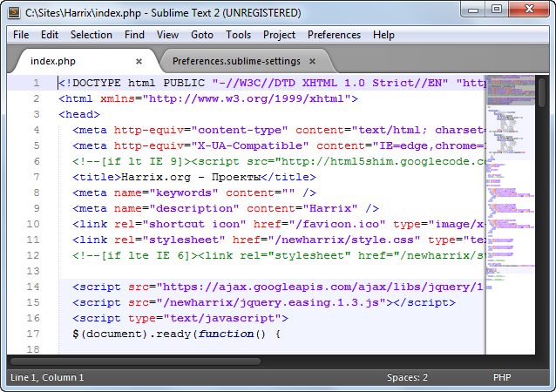This screenshot has height=392, width=556.
Task: Click line number 13 in the gutter
Action: pos(33,271)
